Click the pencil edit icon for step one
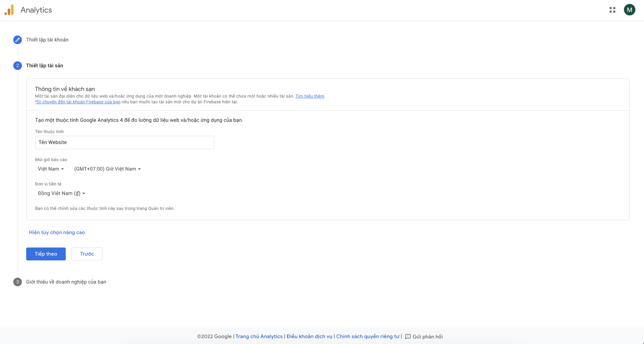644x344 pixels. click(18, 40)
